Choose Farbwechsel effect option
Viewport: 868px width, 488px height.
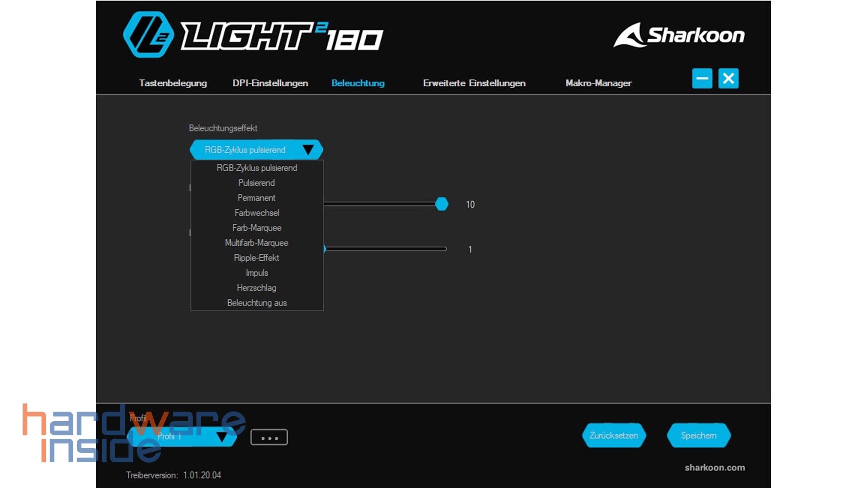257,213
